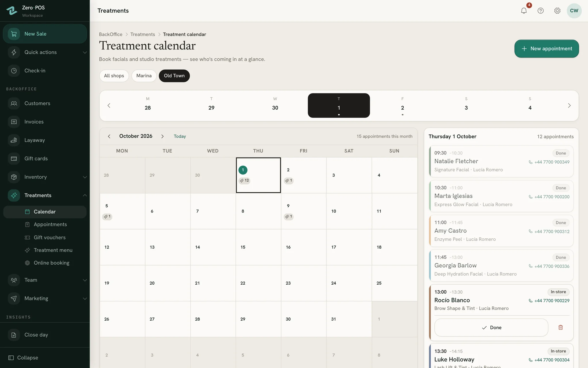The height and width of the screenshot is (368, 588).
Task: Select Monday 28 in week strip
Action: click(148, 106)
